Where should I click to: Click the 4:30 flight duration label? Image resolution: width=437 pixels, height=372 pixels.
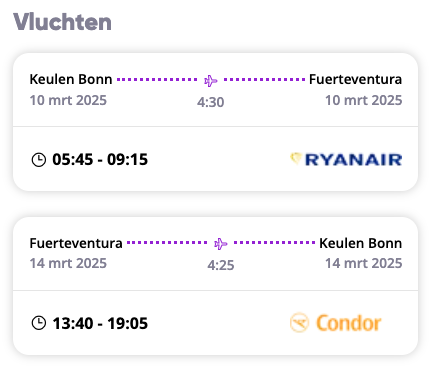click(211, 102)
